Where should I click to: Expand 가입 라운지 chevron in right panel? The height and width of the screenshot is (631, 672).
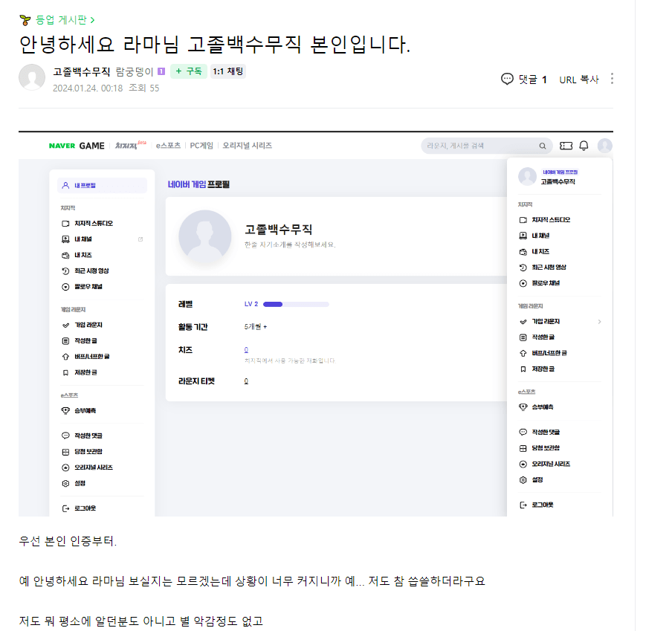click(599, 322)
